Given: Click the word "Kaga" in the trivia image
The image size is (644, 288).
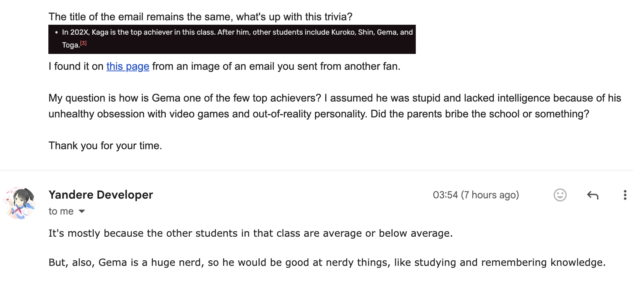Looking at the screenshot, I should tap(100, 32).
